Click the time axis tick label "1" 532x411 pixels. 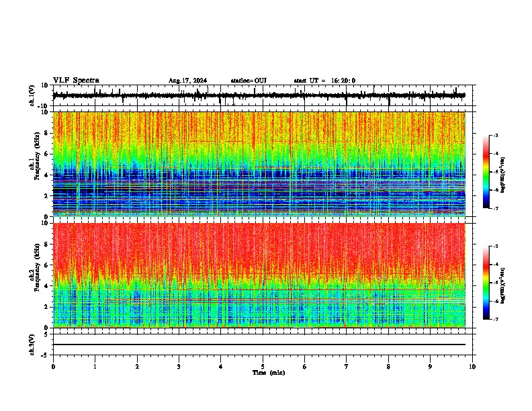(x=95, y=367)
